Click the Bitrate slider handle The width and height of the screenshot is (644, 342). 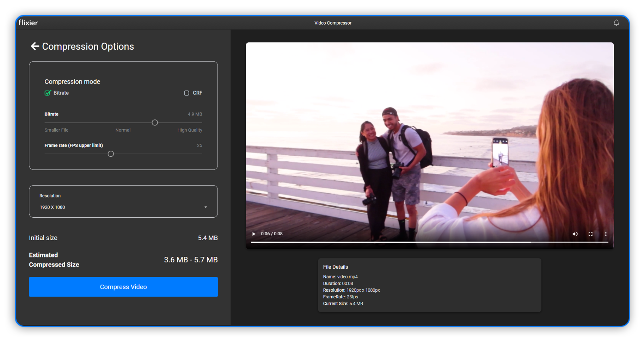tap(155, 123)
